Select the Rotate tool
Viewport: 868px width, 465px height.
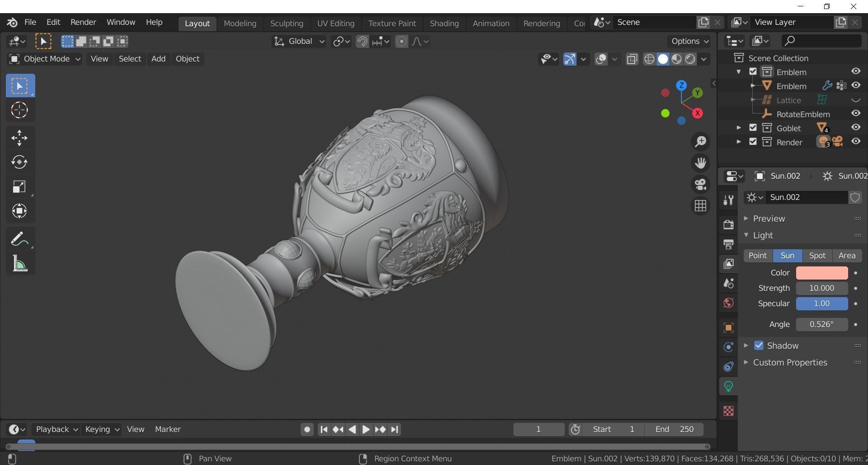click(19, 162)
